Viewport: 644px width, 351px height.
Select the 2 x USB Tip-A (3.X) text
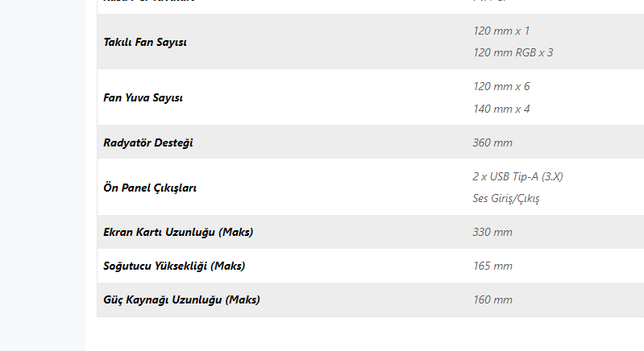click(517, 176)
